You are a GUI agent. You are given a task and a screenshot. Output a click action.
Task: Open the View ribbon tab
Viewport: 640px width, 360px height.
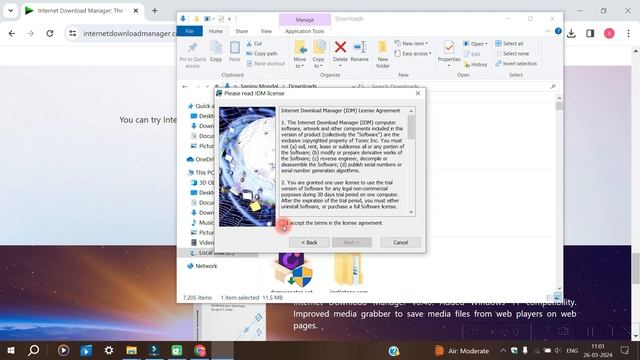pyautogui.click(x=266, y=31)
